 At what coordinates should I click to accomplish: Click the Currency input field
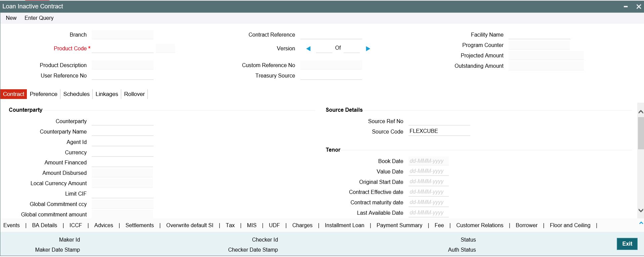point(123,152)
